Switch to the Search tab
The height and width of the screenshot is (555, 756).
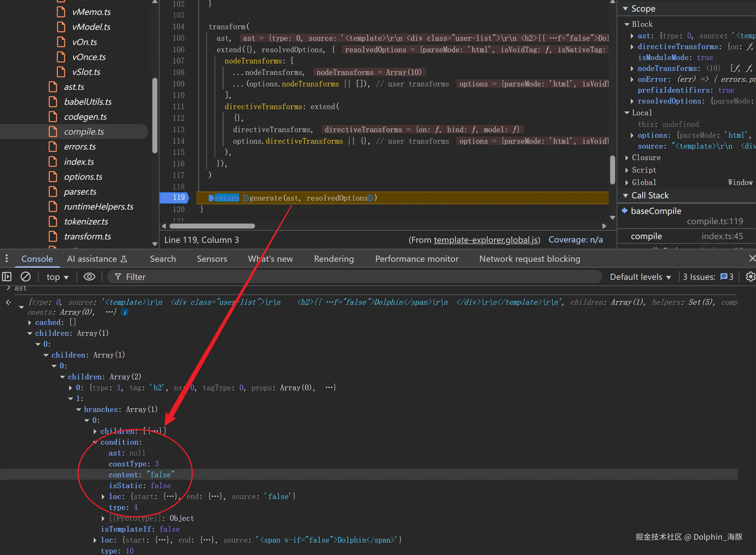click(163, 259)
